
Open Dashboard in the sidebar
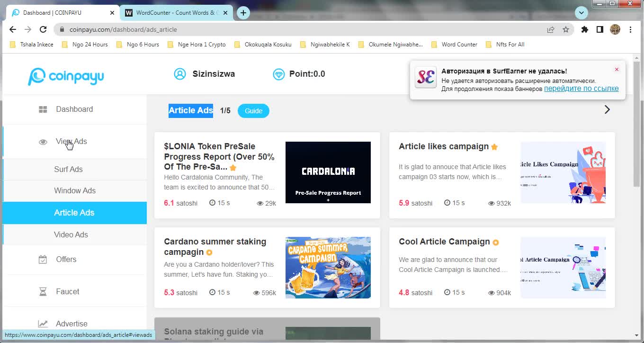(x=74, y=109)
